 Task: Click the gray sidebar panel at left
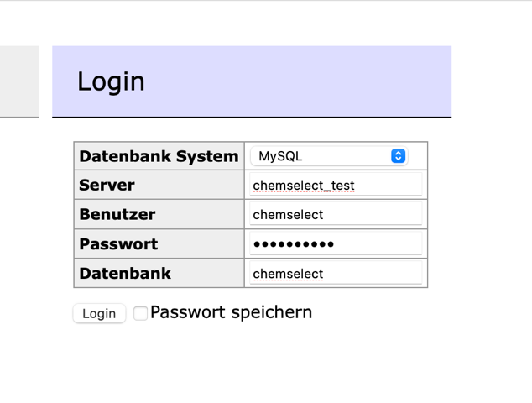tap(18, 81)
